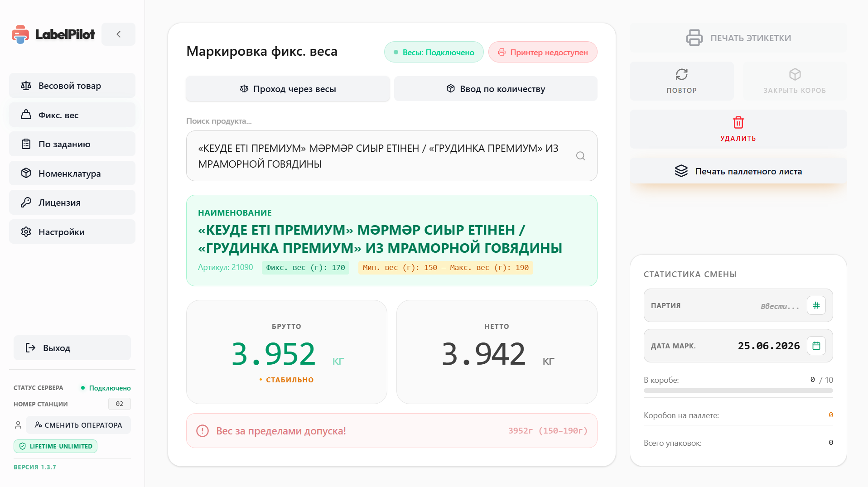Screen dimensions: 868x487
Task: Click the scales icon in Проход через весы
Action: click(x=244, y=89)
